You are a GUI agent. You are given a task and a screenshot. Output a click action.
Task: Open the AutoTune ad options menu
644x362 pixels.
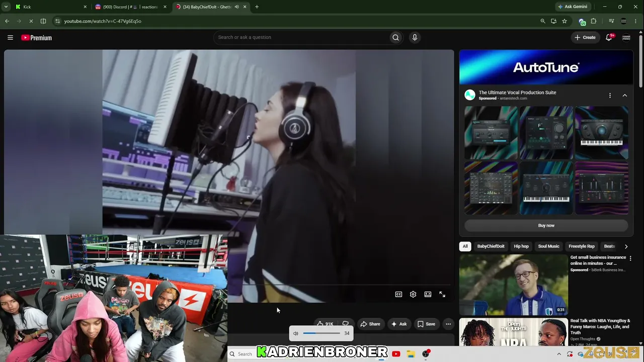(610, 96)
